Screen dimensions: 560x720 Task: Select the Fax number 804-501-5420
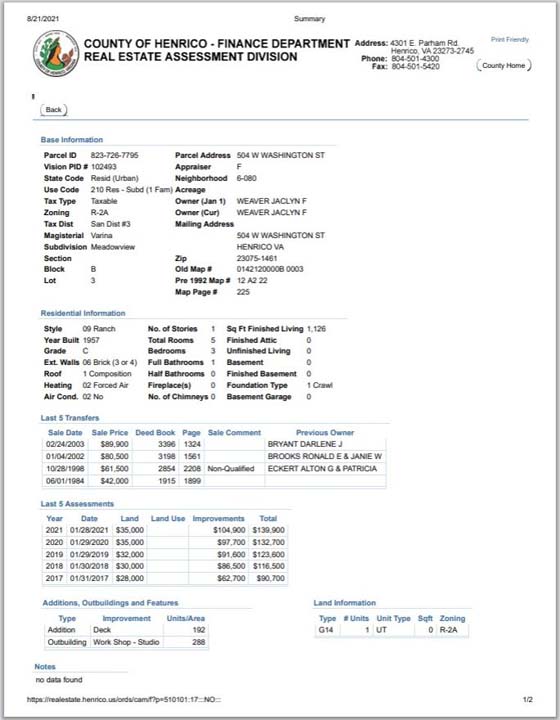pyautogui.click(x=416, y=67)
